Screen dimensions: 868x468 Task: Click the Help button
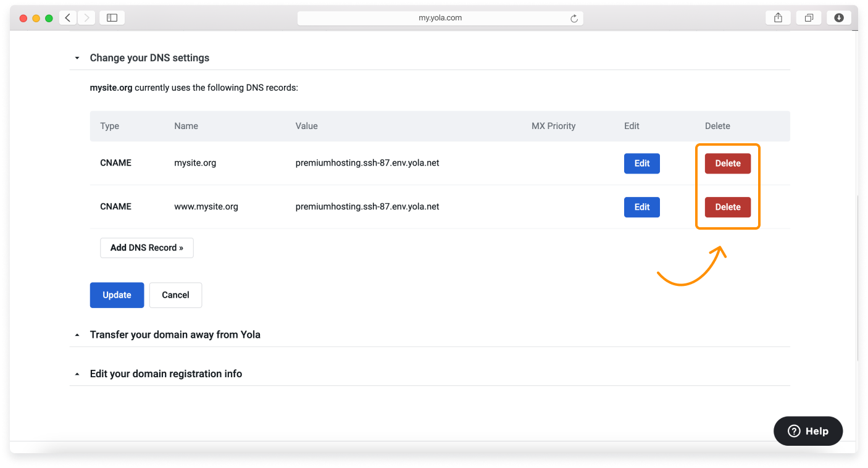807,431
